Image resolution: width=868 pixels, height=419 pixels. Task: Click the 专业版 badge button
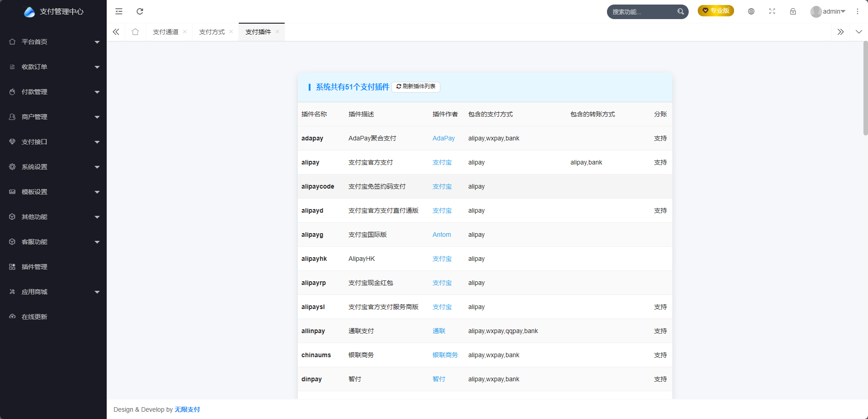pyautogui.click(x=716, y=10)
